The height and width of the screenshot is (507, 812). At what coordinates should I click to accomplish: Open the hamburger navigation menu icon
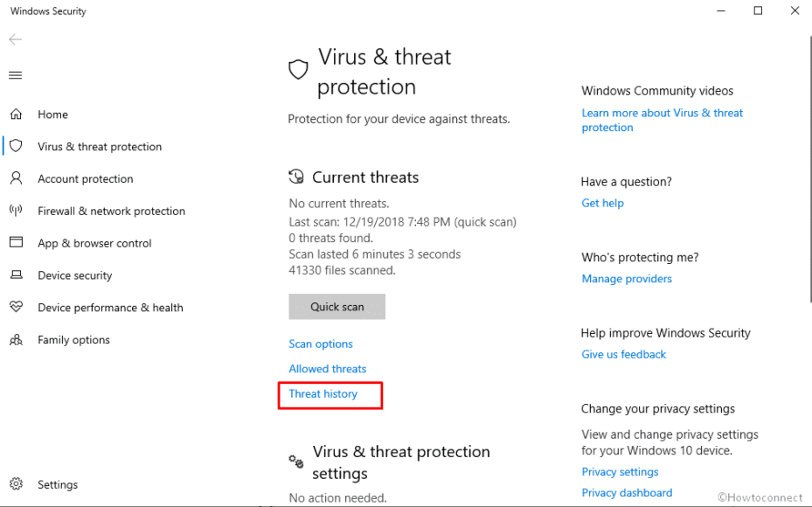16,75
